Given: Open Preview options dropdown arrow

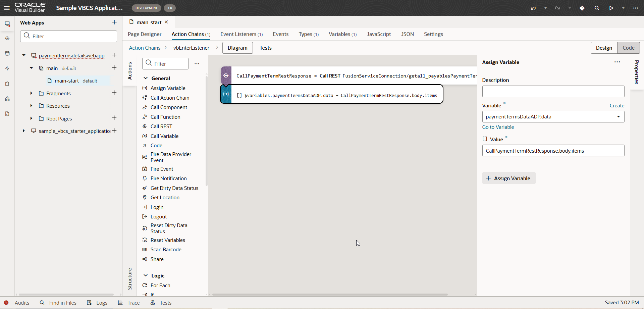Looking at the screenshot, I should [623, 8].
